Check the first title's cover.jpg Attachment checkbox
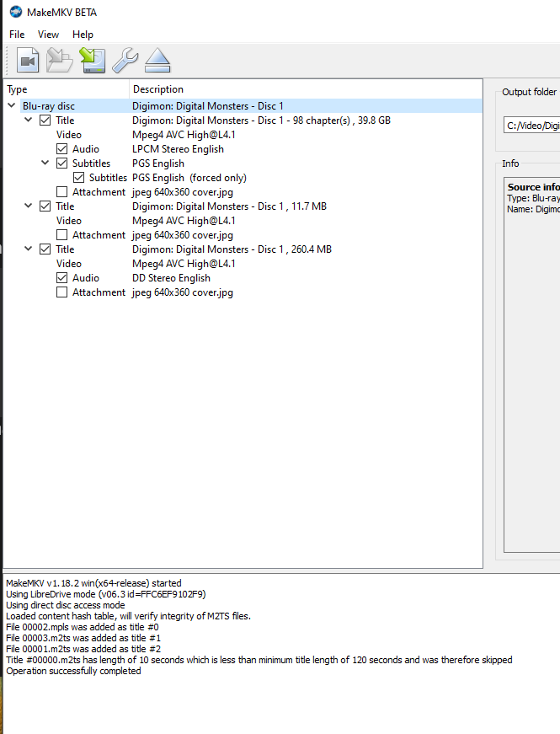This screenshot has height=734, width=560. click(x=61, y=192)
